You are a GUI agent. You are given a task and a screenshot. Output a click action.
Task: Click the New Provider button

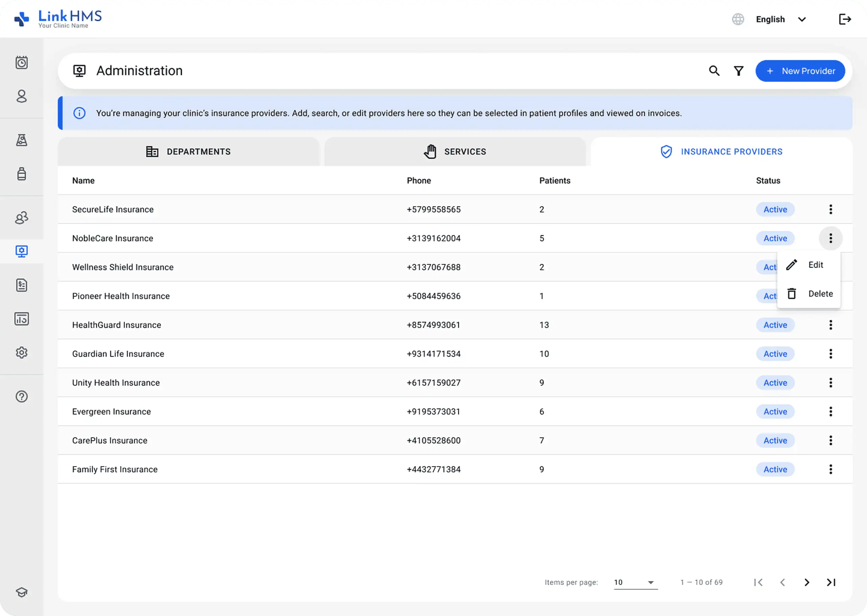(800, 71)
